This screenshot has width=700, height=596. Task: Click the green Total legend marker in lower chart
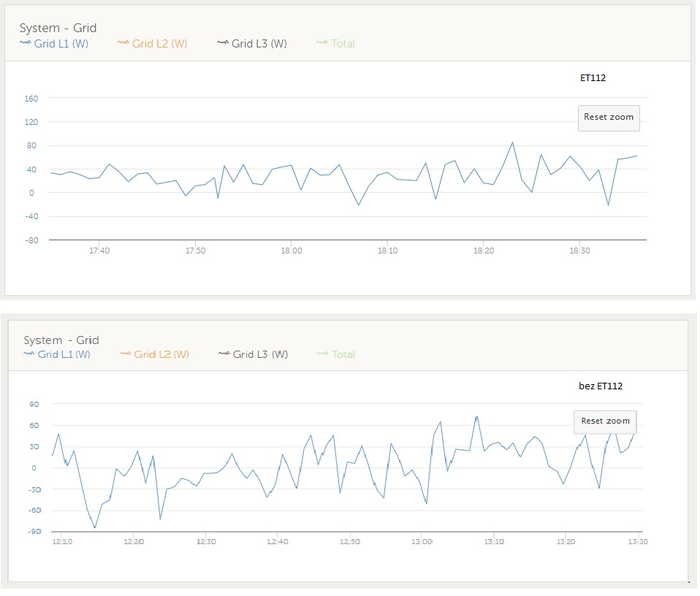pos(323,354)
